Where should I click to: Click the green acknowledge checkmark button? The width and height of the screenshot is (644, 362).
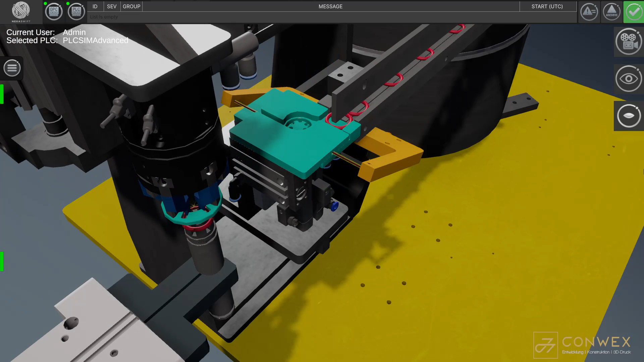coord(634,12)
